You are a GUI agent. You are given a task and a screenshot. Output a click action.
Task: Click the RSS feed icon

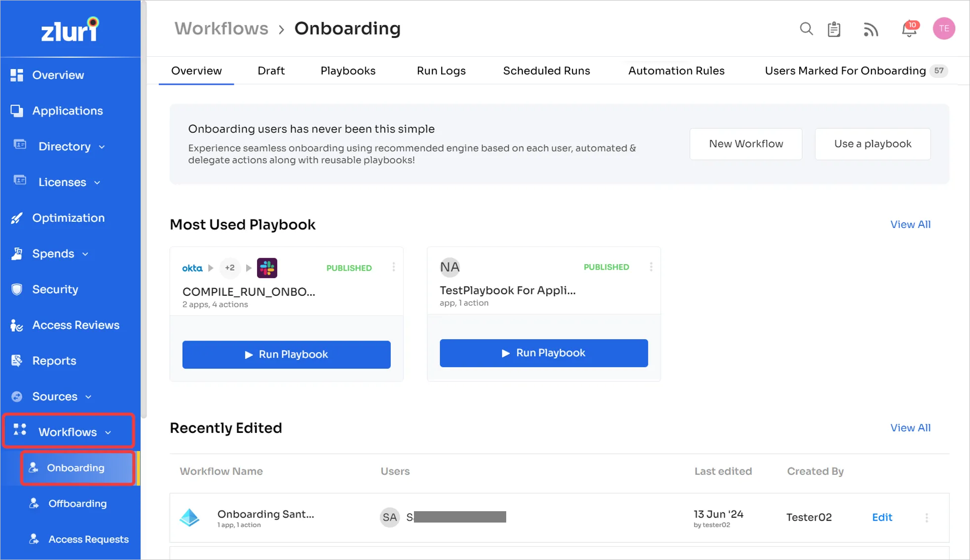tap(871, 30)
